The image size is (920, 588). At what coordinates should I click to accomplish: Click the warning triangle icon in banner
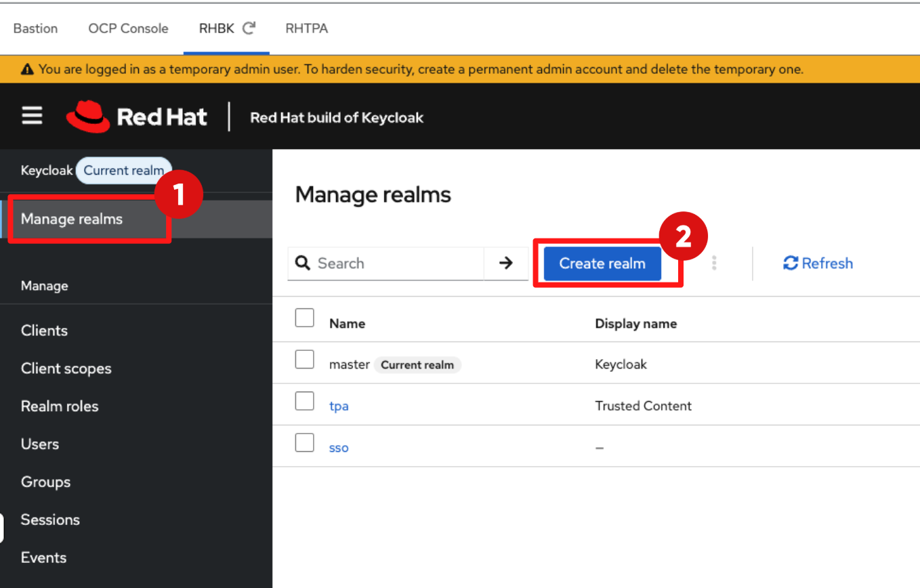pyautogui.click(x=27, y=69)
